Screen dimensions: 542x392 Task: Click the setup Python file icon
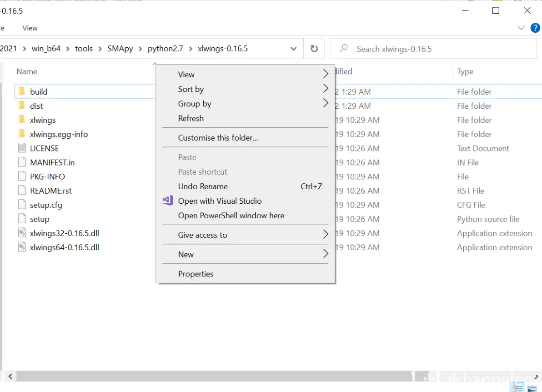22,219
